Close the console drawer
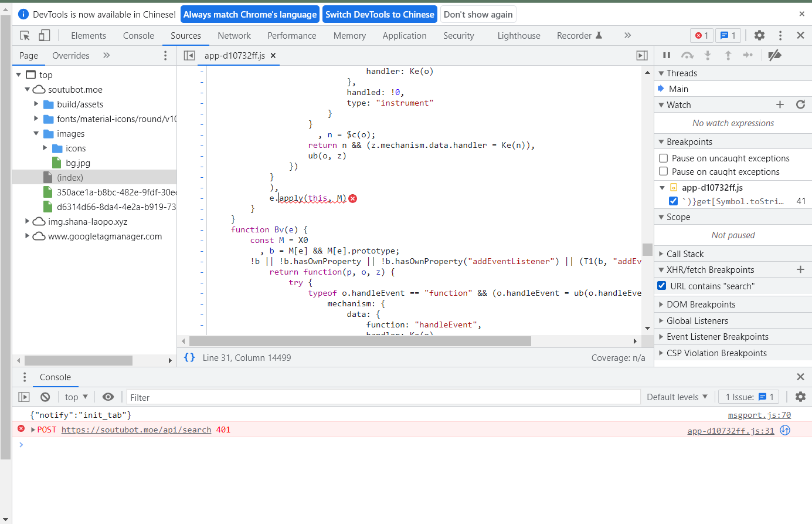 pyautogui.click(x=800, y=377)
